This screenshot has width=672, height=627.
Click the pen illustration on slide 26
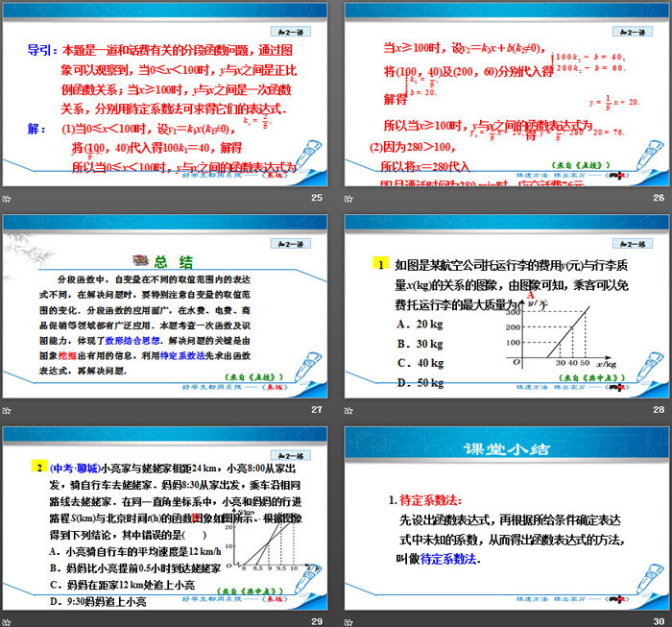click(651, 155)
